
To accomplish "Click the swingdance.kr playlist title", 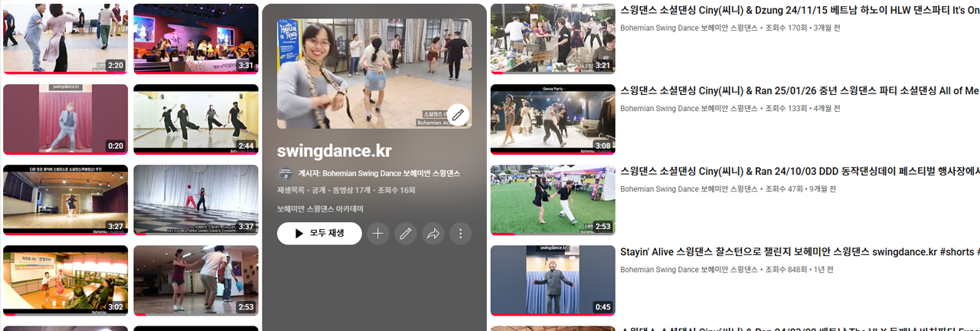I will pyautogui.click(x=334, y=150).
